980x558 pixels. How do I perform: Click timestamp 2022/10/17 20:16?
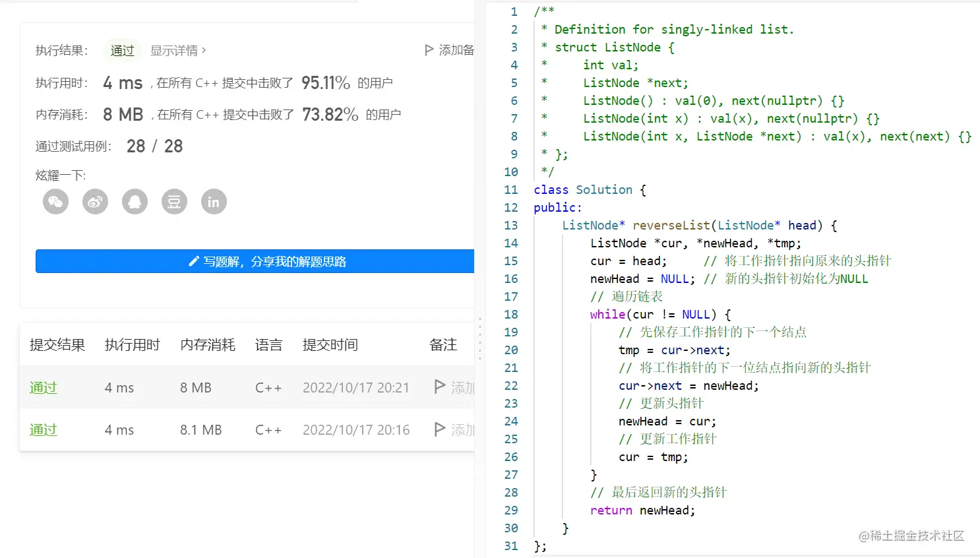pyautogui.click(x=356, y=430)
